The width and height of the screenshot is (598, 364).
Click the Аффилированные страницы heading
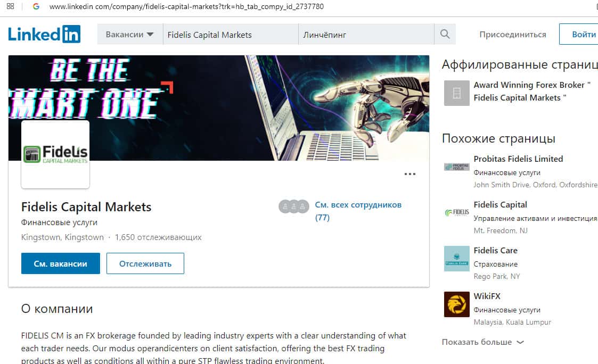click(519, 64)
